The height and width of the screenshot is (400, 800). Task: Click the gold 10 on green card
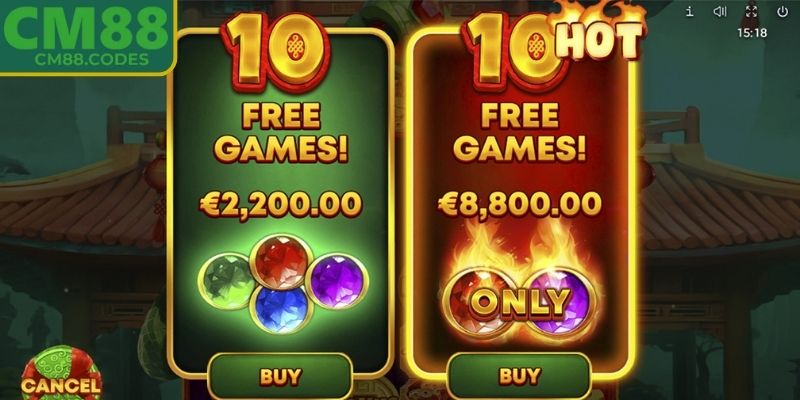pos(276,51)
